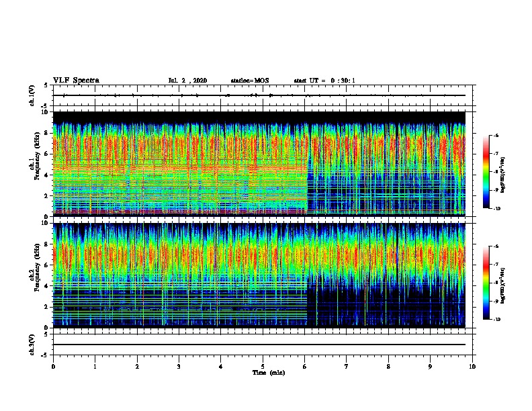
Task: Select the date text "Jul 2, 2020"
Action: pos(187,81)
